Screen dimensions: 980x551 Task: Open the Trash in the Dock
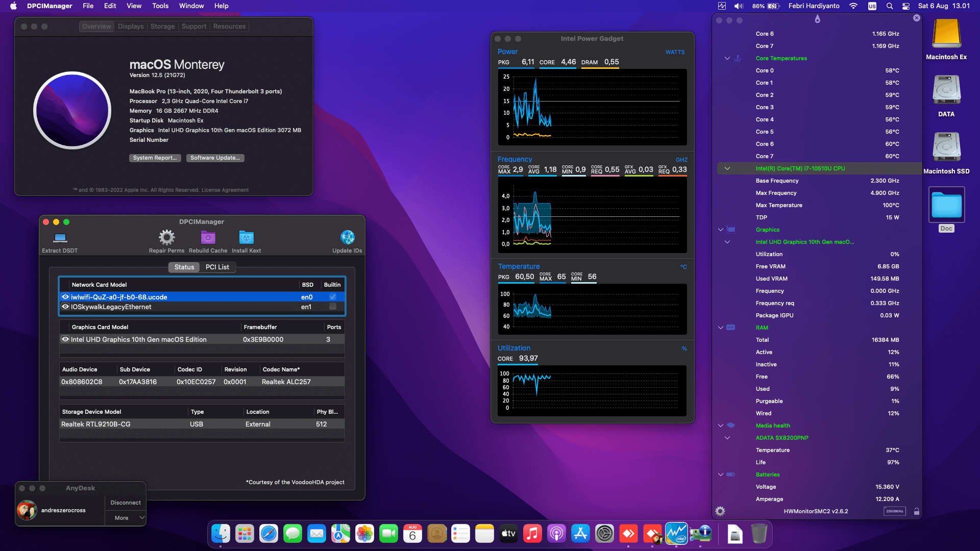pyautogui.click(x=759, y=534)
